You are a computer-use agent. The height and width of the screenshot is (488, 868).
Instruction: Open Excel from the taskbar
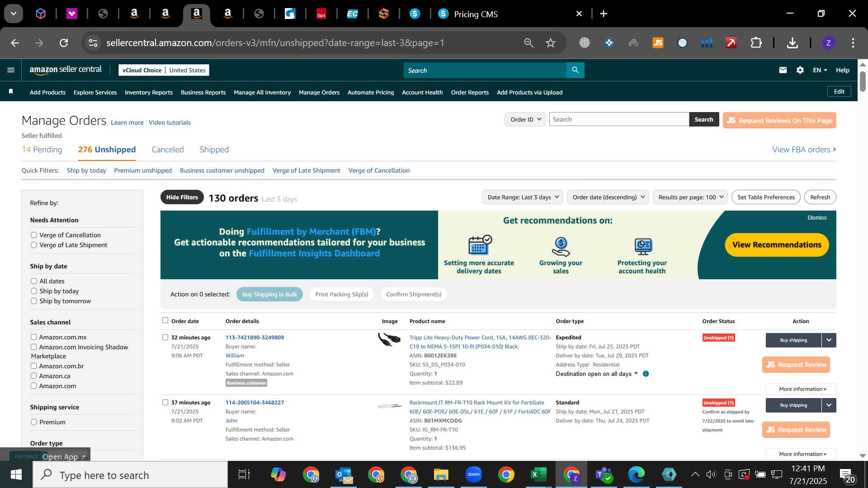[x=538, y=474]
